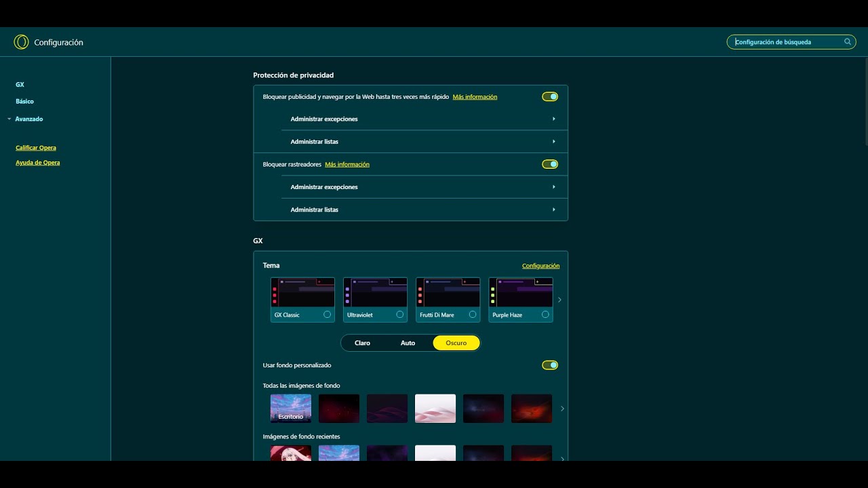Click the magnifier icon in the search box
The width and height of the screenshot is (868, 488).
tap(847, 42)
